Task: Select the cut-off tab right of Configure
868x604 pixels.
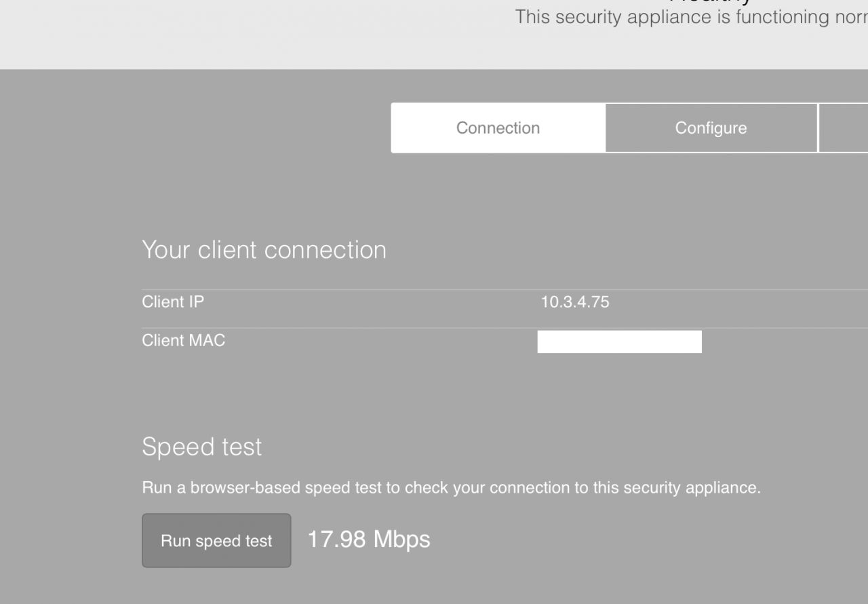Action: 844,128
